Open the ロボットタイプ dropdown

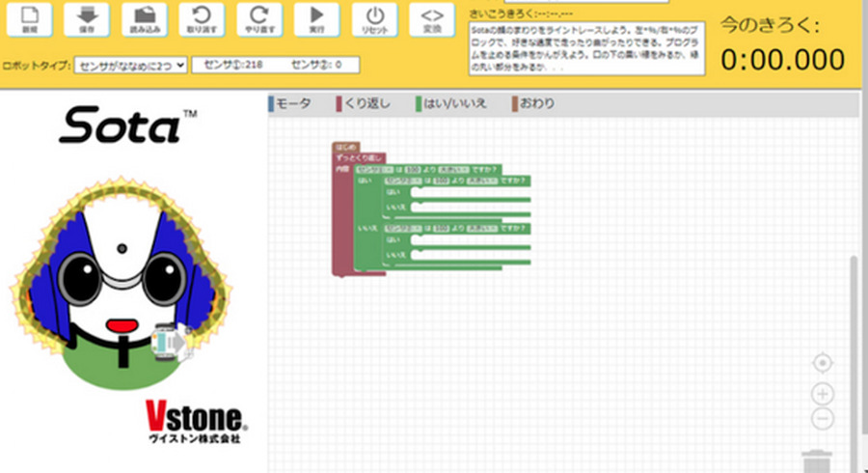(x=130, y=66)
